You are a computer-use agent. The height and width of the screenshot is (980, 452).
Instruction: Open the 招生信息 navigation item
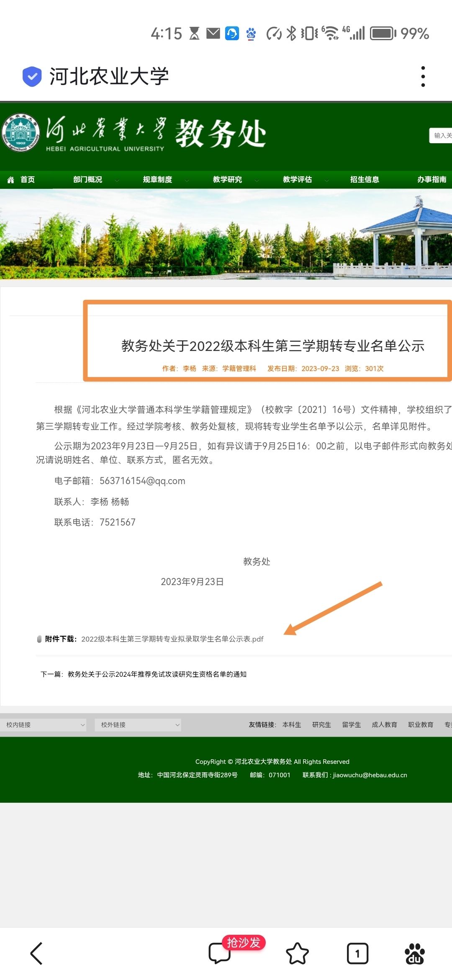pos(365,180)
